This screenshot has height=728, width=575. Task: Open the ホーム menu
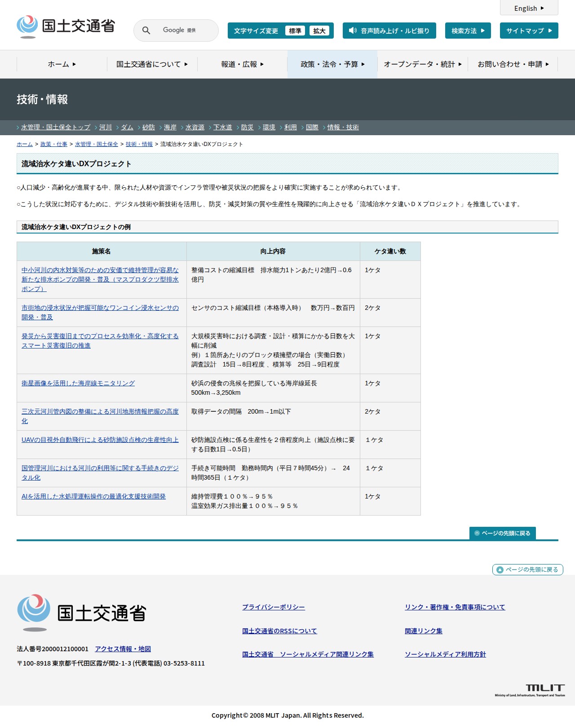62,64
